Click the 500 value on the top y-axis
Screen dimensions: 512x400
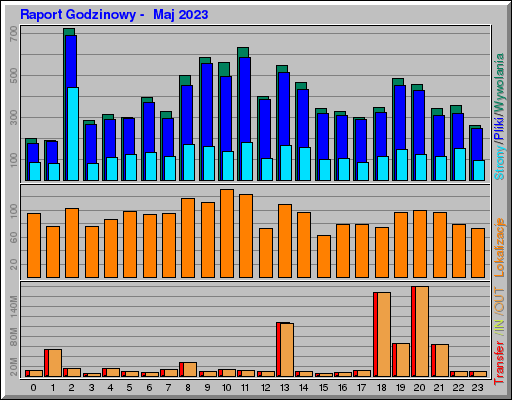tap(14, 76)
